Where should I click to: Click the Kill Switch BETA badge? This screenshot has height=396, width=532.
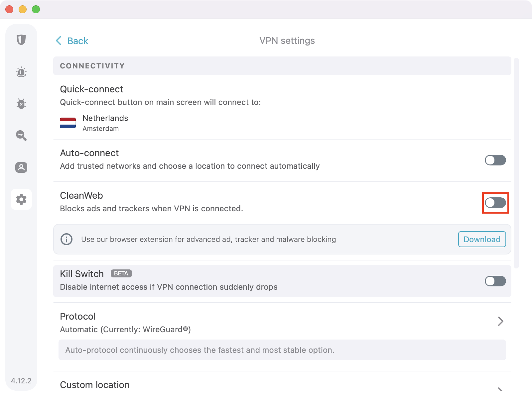pyautogui.click(x=121, y=273)
